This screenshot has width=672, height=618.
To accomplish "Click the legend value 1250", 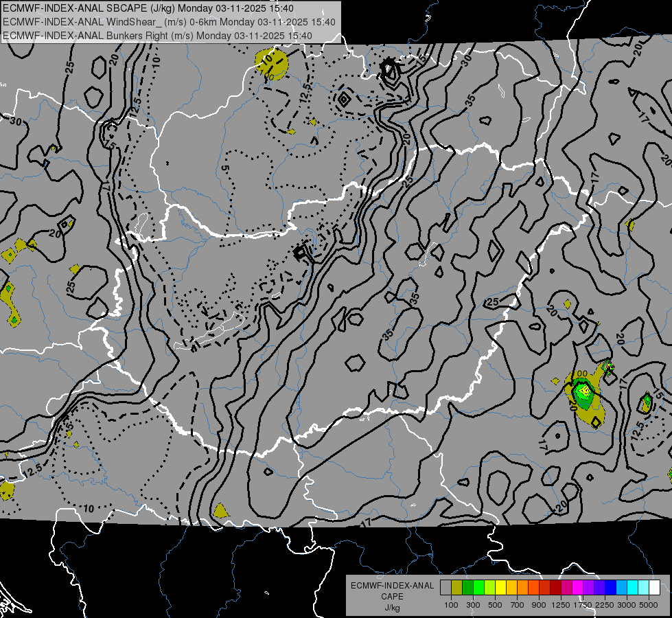I will pos(561,605).
